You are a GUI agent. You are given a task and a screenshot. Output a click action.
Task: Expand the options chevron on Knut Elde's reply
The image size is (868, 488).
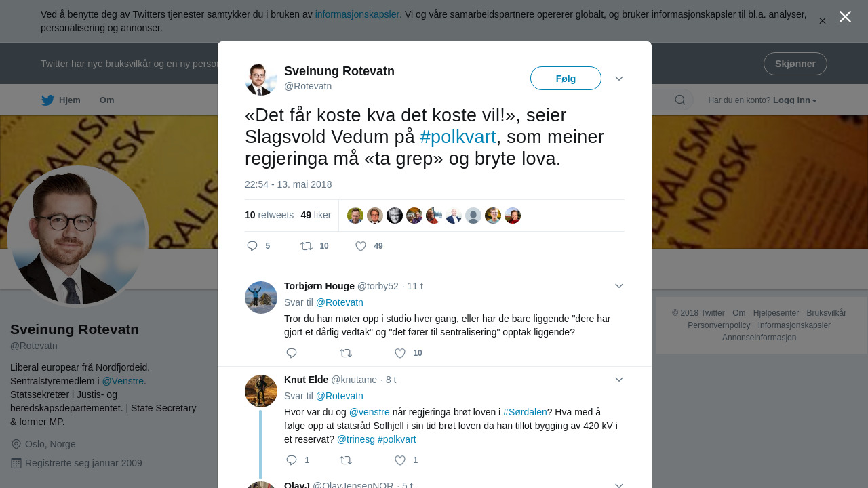coord(619,380)
